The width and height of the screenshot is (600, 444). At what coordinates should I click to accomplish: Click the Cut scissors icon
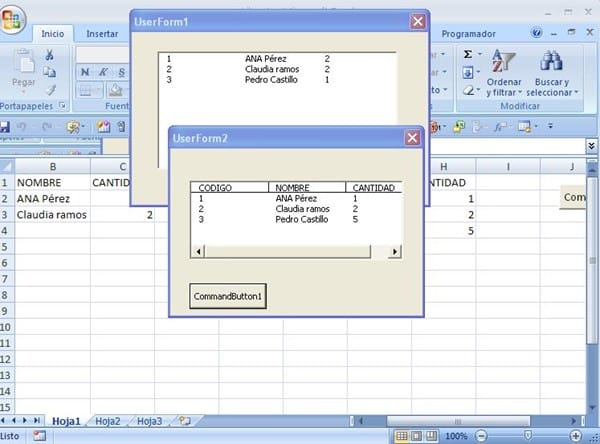(49, 55)
